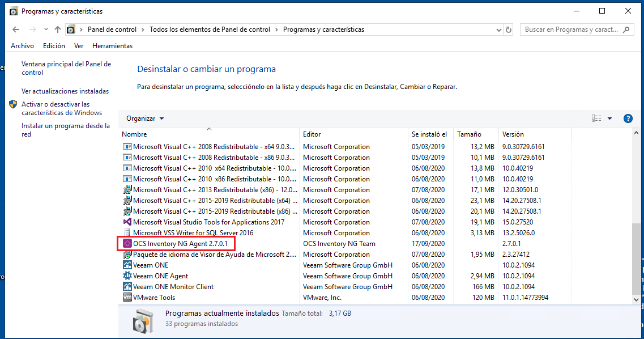Screen dimensions: 644x339
Task: Click the back navigation arrow
Action: point(15,29)
